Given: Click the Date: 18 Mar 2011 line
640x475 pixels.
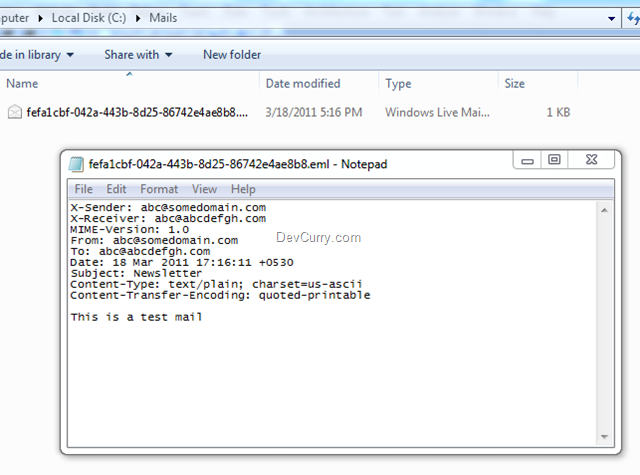Looking at the screenshot, I should click(x=182, y=262).
